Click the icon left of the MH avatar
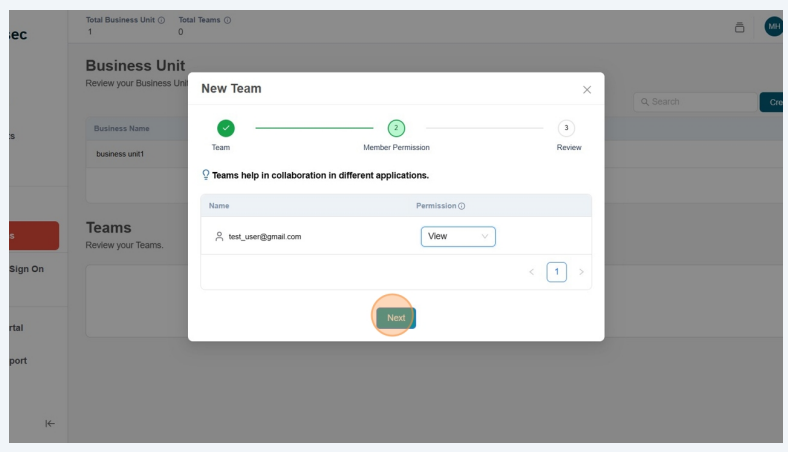Screen dimensions: 788x452 (740, 27)
